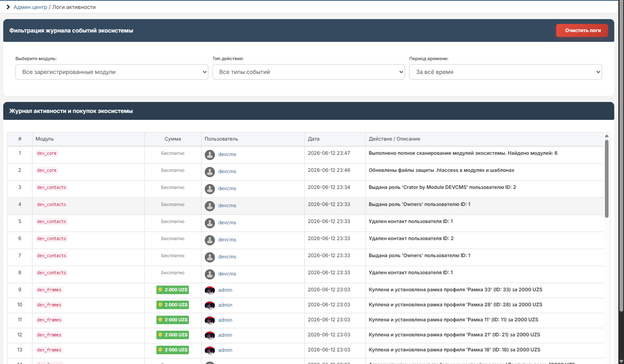Click the Очистить логи button

(582, 30)
